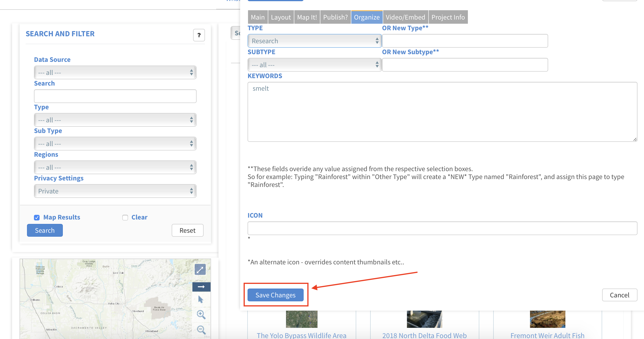
Task: Switch to the Map It! tab
Action: click(307, 17)
